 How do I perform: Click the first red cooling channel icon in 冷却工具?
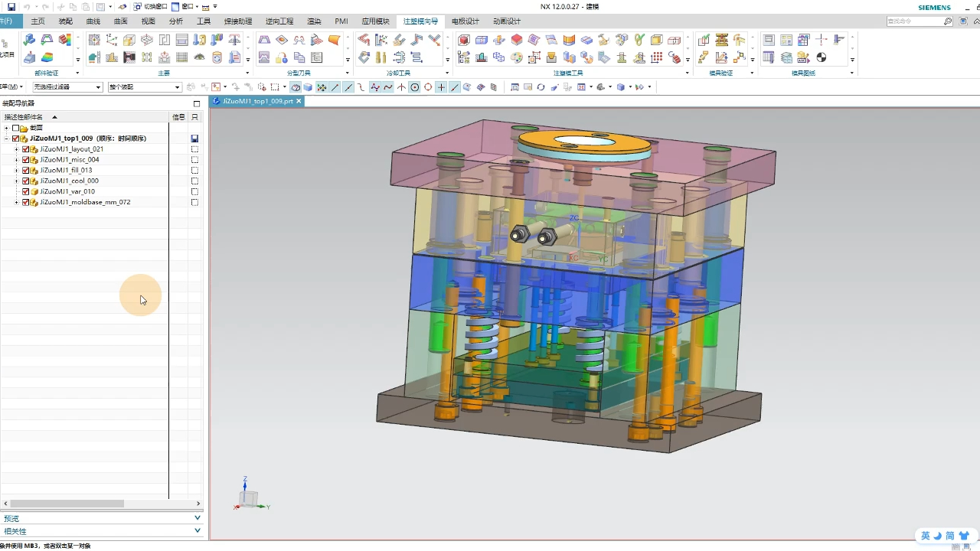coord(364,40)
